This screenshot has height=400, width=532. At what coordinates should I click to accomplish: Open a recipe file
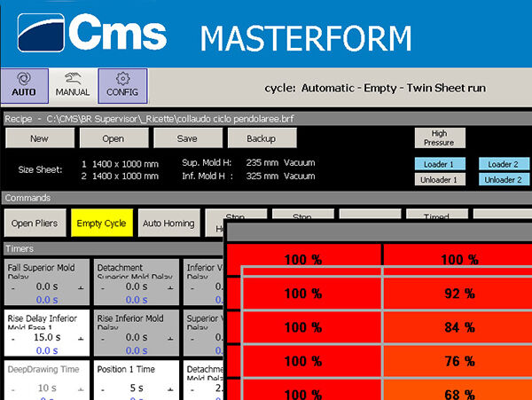pyautogui.click(x=113, y=138)
